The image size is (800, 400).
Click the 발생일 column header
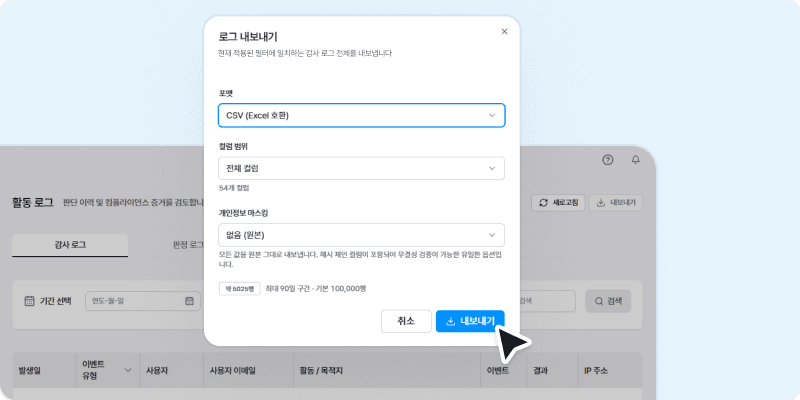coord(44,370)
